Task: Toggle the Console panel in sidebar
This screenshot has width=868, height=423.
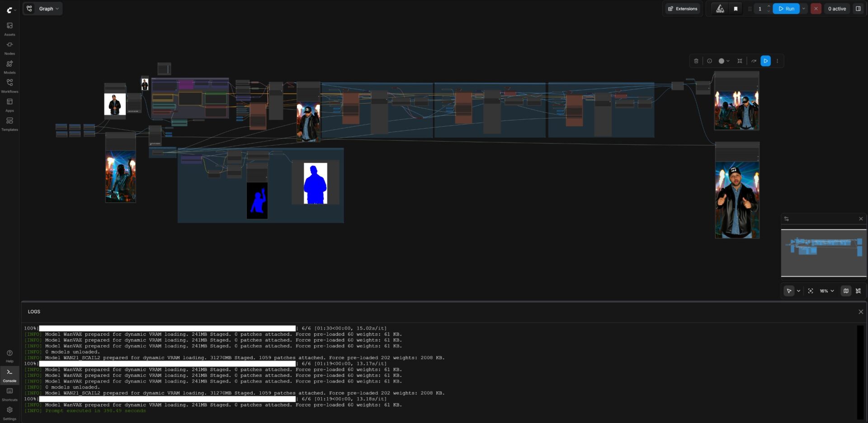Action: click(x=9, y=375)
